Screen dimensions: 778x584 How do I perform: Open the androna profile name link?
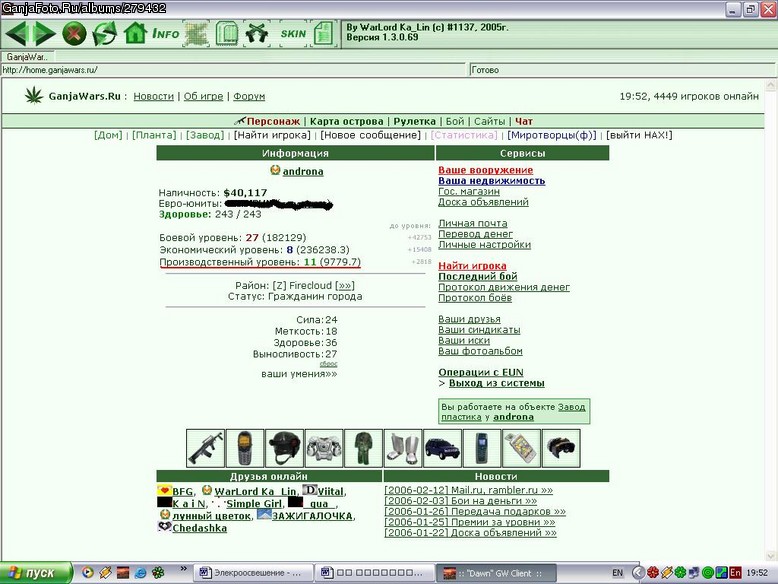pyautogui.click(x=303, y=172)
